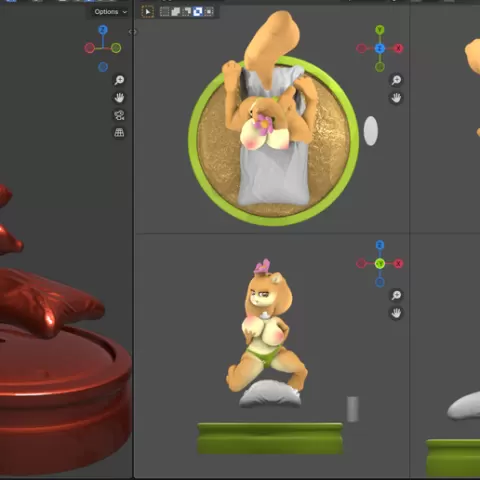Open the Options dropdown in left viewport

coord(110,12)
